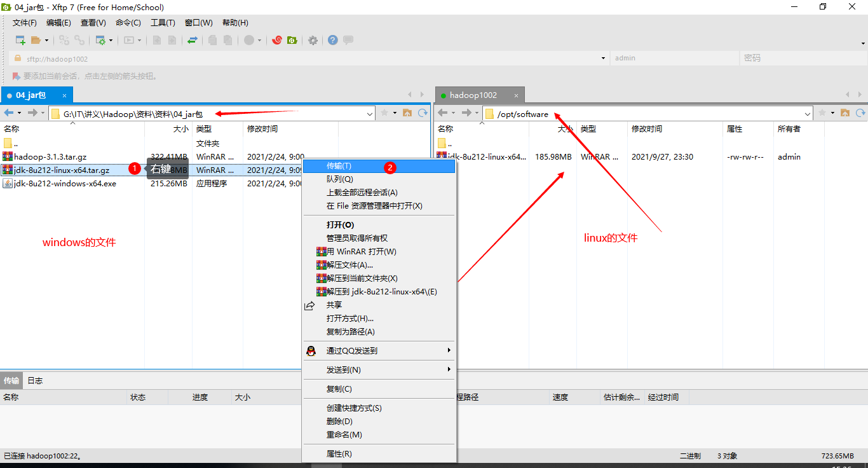Sort remote files by 属性 column

coord(748,129)
